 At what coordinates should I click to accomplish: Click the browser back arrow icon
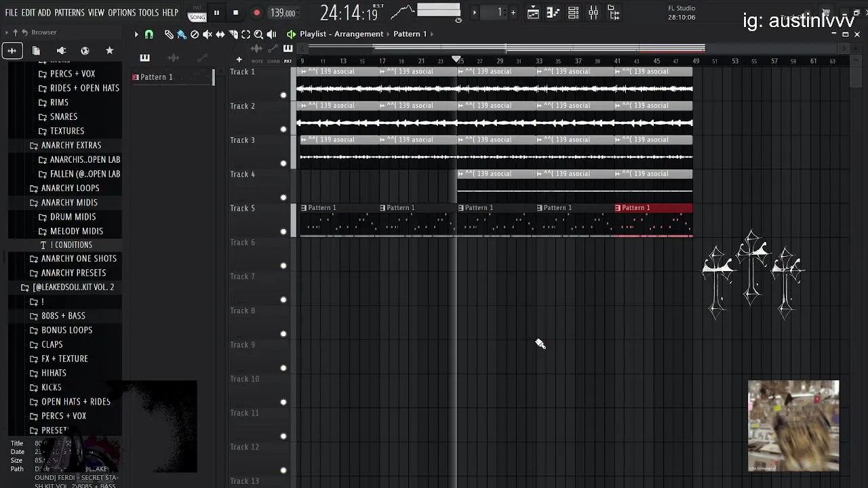(24, 32)
